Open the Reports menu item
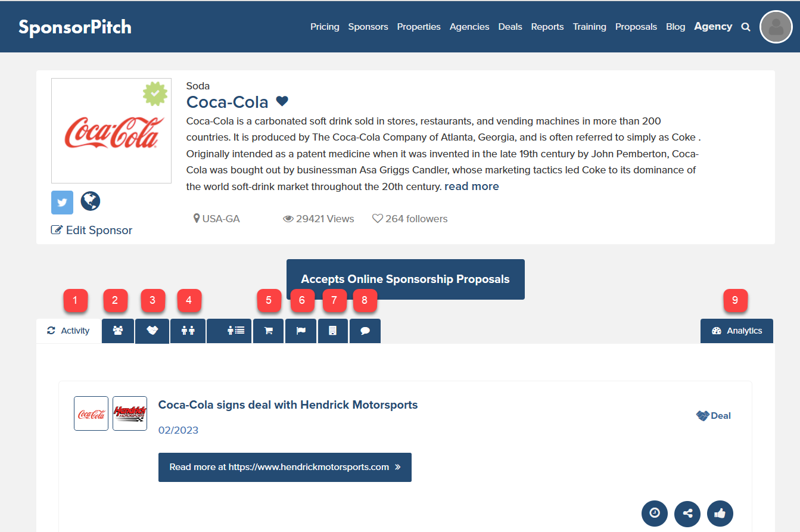800x532 pixels. (547, 27)
